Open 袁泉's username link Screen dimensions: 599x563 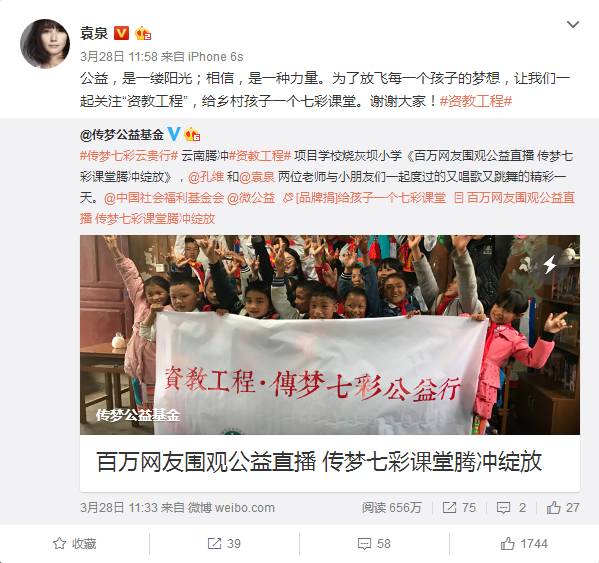click(x=94, y=33)
